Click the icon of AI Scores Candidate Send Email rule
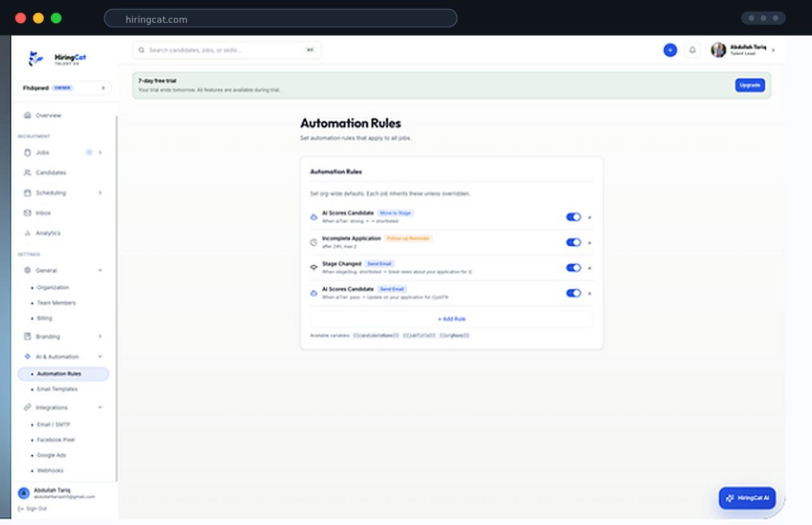Screen dimensions: 812x525 [x=313, y=293]
